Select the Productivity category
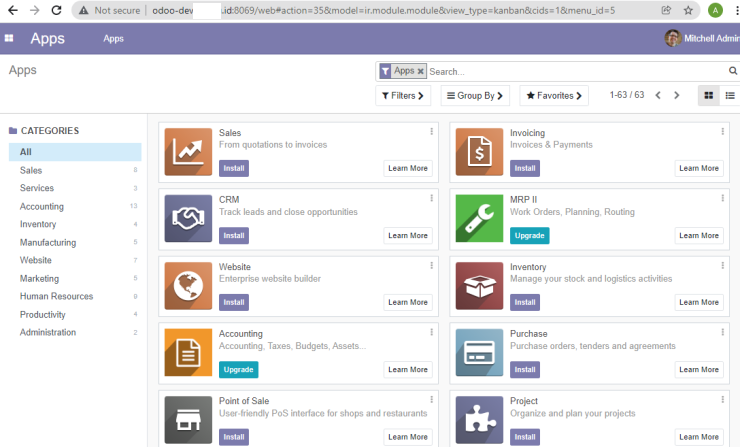Image resolution: width=740 pixels, height=447 pixels. 75,314
